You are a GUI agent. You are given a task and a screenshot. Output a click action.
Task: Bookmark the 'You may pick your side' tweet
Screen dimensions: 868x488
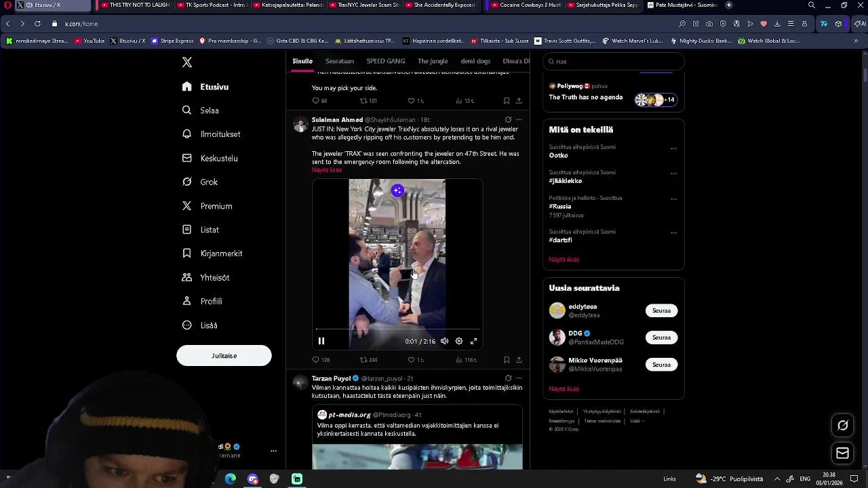507,101
